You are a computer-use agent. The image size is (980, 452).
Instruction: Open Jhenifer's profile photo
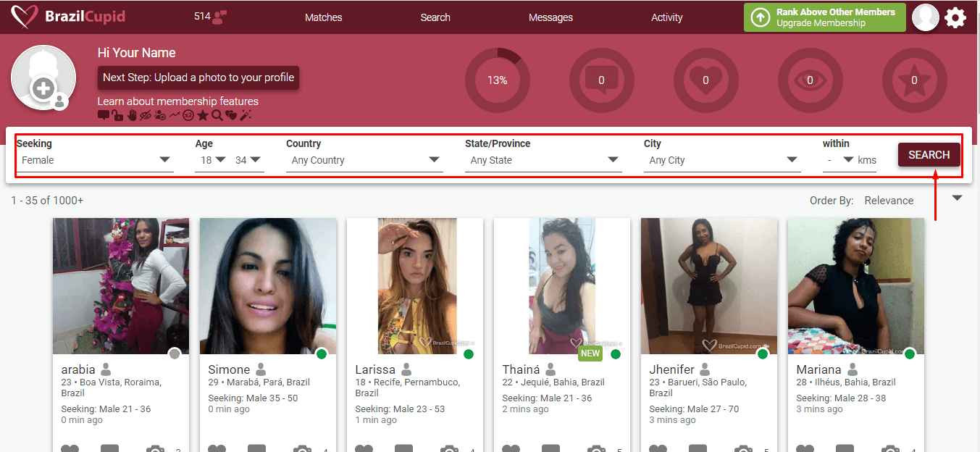click(709, 286)
